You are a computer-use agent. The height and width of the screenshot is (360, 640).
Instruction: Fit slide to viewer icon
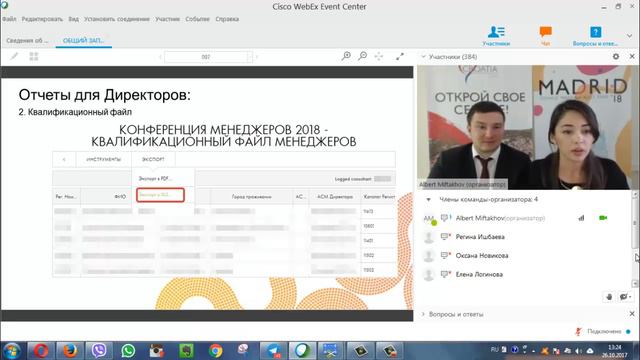pyautogui.click(x=379, y=56)
